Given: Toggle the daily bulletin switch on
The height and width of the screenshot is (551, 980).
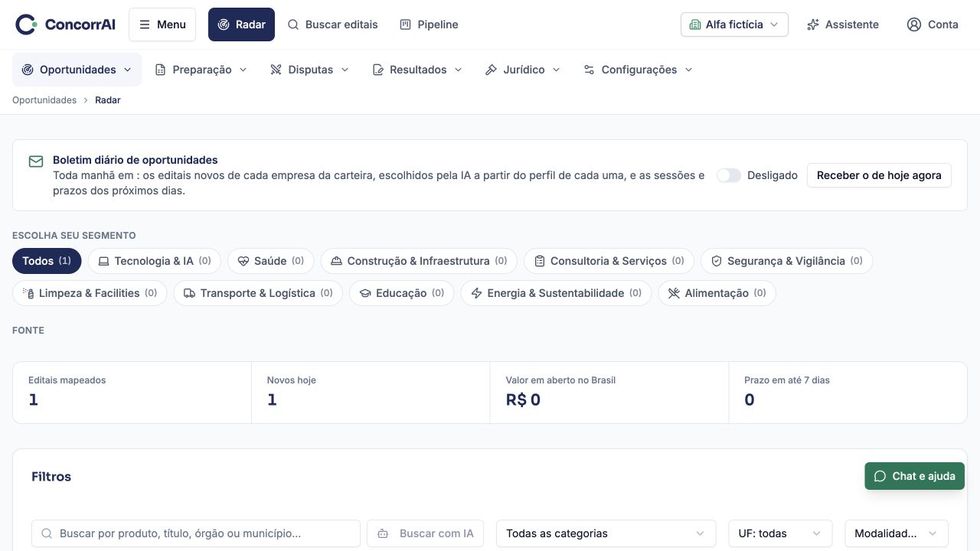Looking at the screenshot, I should click(729, 175).
